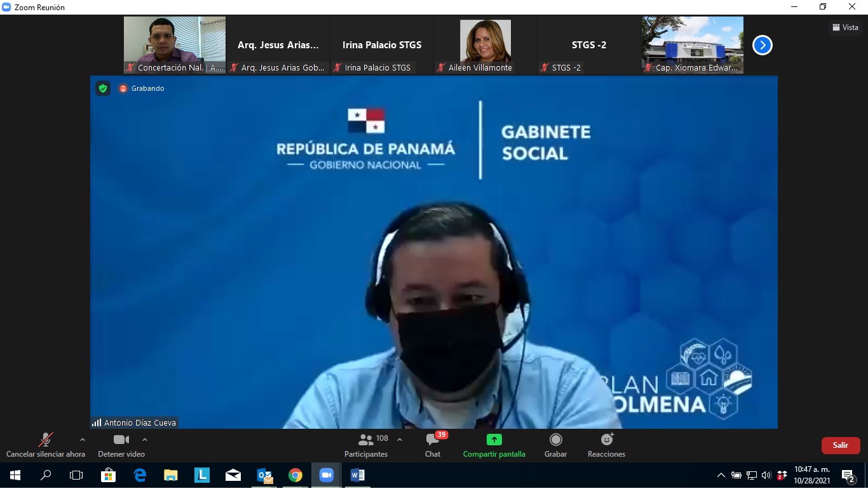
Task: Open Windows taskbar search
Action: click(46, 475)
